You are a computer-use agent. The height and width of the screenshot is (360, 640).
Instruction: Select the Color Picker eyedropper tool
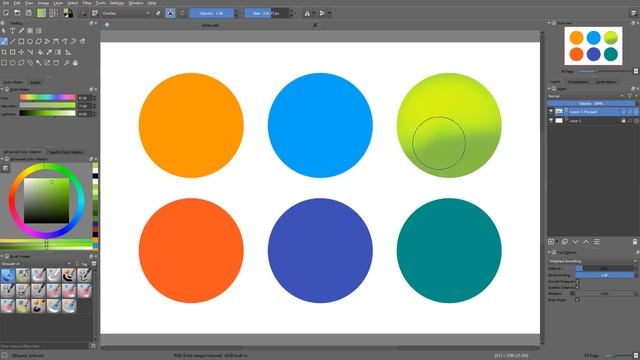[49, 52]
